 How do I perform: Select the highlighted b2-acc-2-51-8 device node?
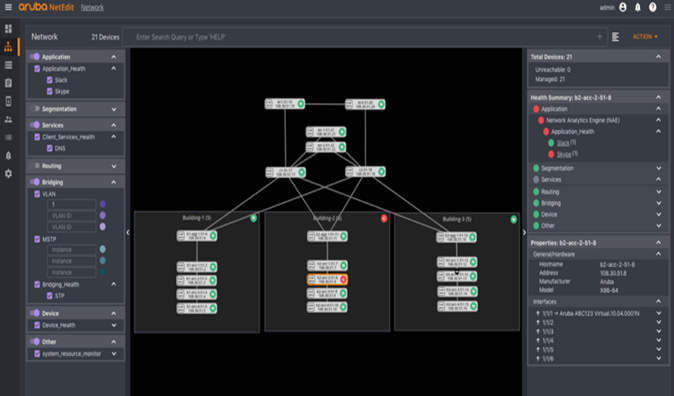pos(327,279)
